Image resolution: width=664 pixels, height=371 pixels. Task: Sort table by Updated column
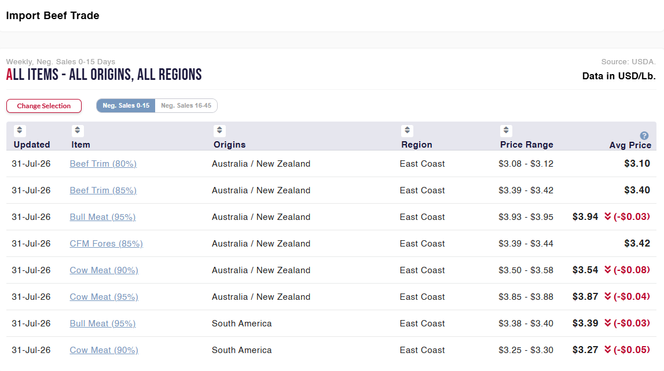[x=19, y=130]
